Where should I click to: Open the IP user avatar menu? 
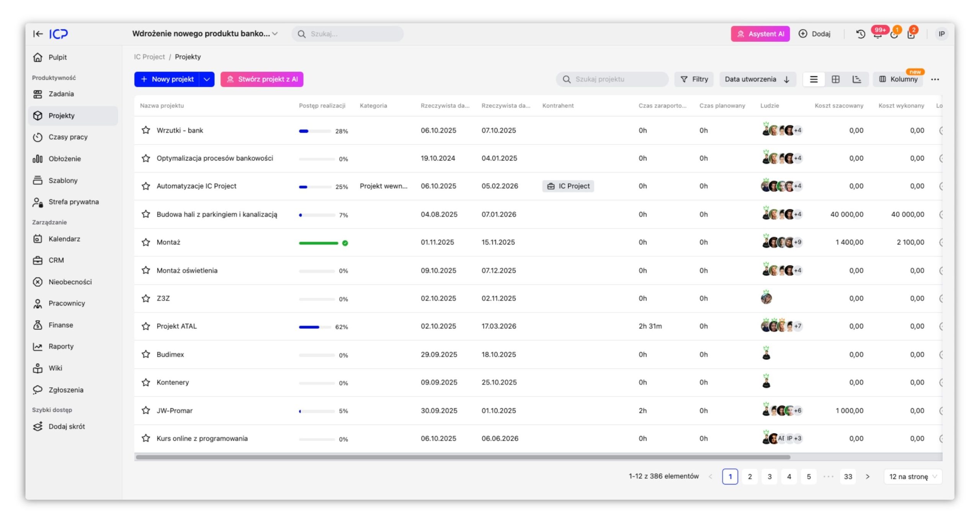click(941, 34)
